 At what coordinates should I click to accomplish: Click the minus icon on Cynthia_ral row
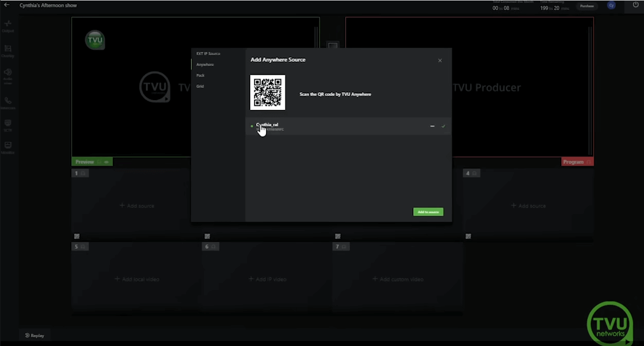point(432,126)
